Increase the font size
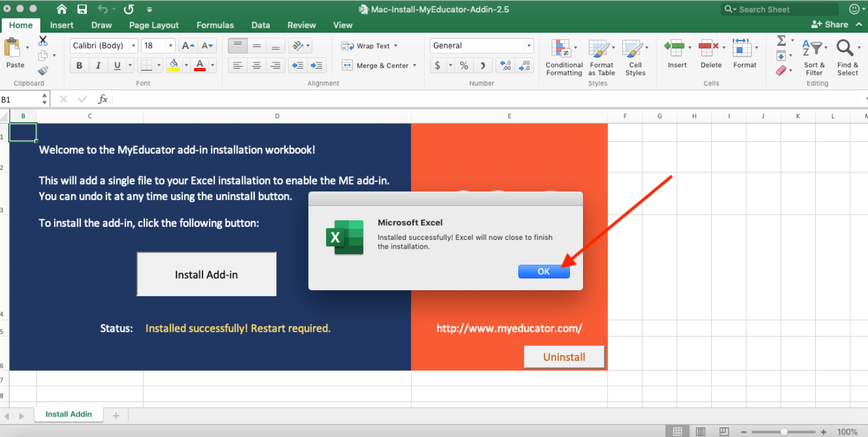Image resolution: width=868 pixels, height=437 pixels. coord(188,46)
